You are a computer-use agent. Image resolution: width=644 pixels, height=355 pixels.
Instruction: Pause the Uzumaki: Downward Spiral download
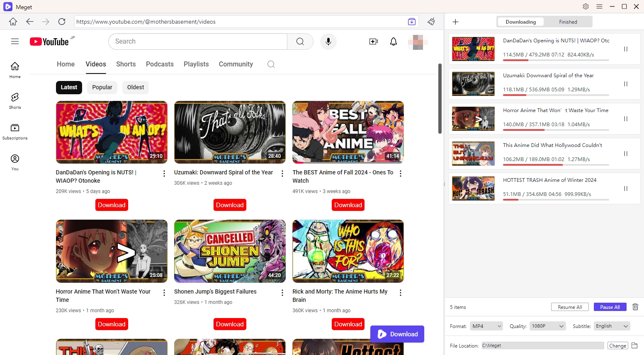(x=626, y=84)
